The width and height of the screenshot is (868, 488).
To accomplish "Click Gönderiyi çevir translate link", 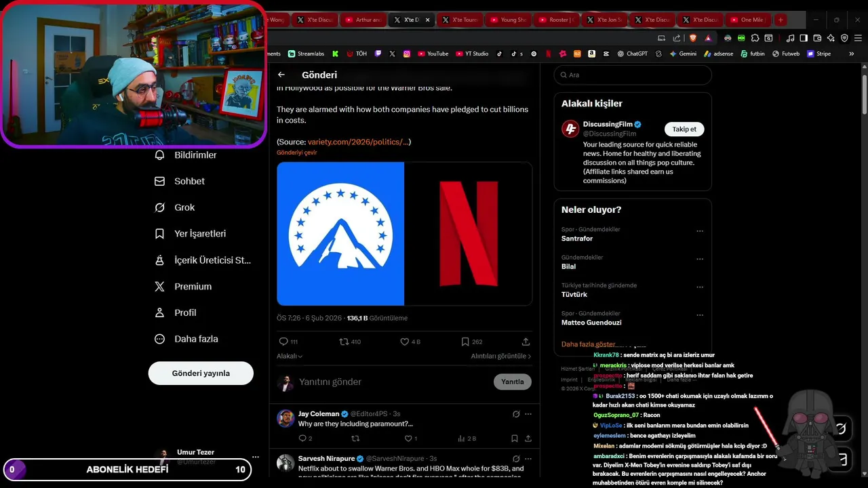I will tap(297, 152).
